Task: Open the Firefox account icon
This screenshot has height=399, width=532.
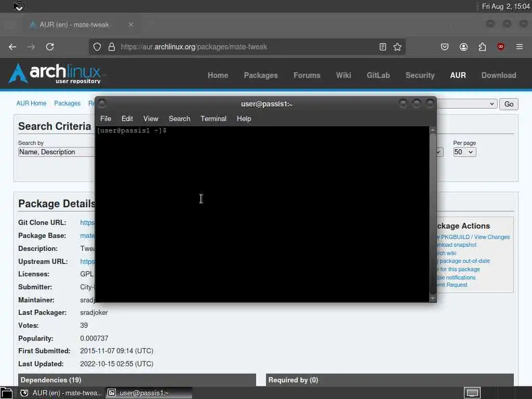Action: click(463, 47)
